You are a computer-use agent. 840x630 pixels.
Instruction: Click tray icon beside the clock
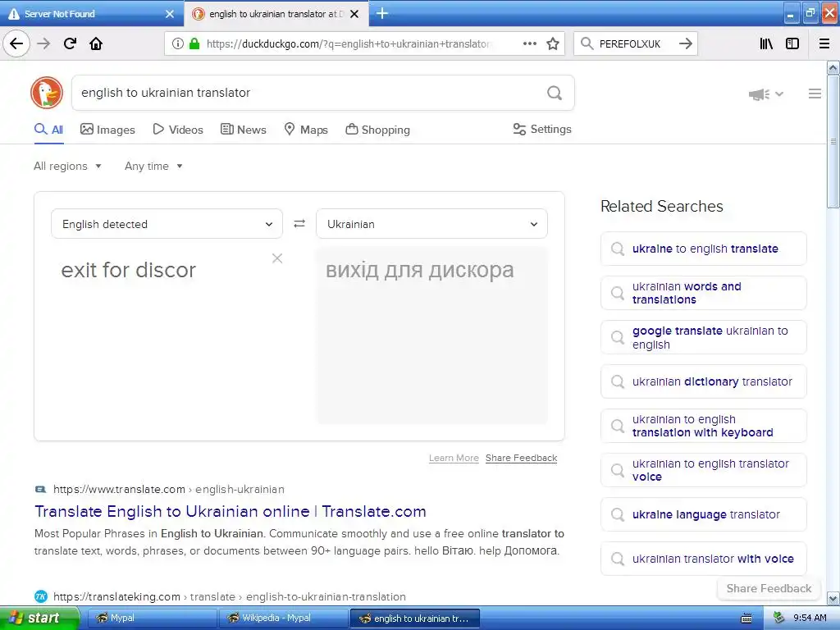coord(779,619)
